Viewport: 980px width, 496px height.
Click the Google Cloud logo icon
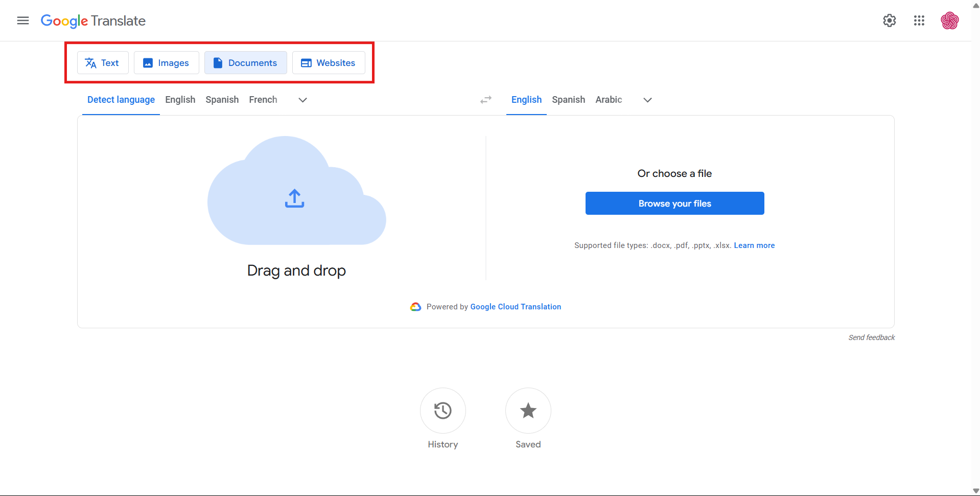point(415,307)
